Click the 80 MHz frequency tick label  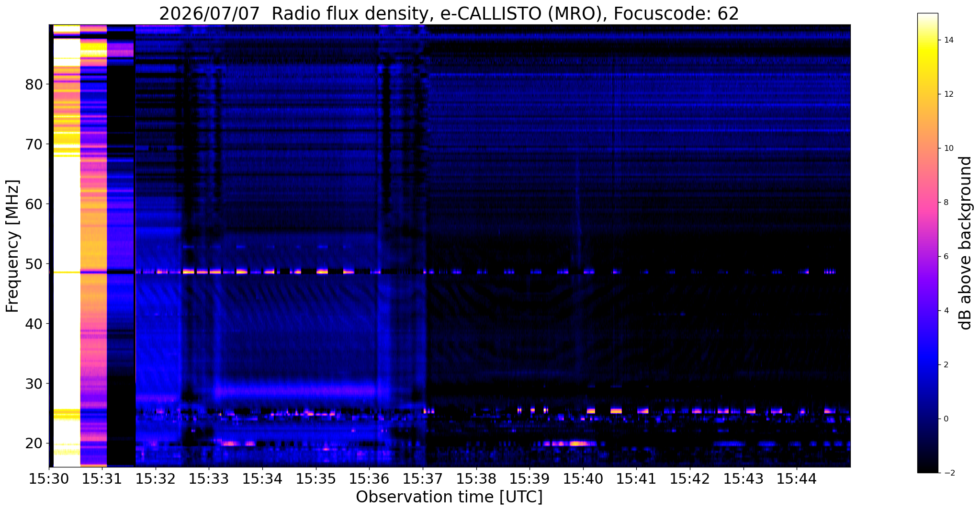34,84
